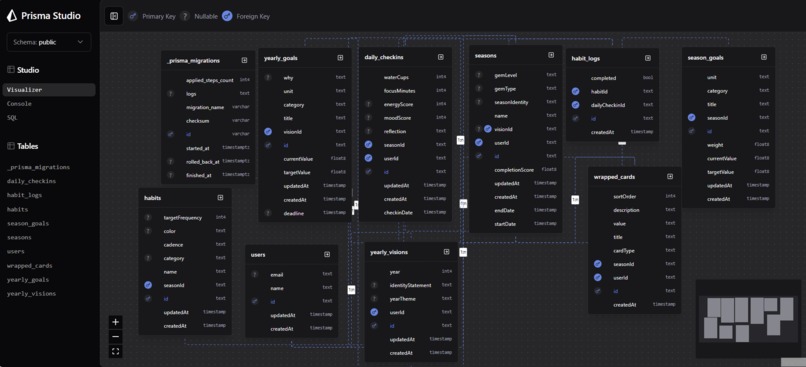Click userId foreign key icon in seasons
The height and width of the screenshot is (367, 806).
pos(479,142)
